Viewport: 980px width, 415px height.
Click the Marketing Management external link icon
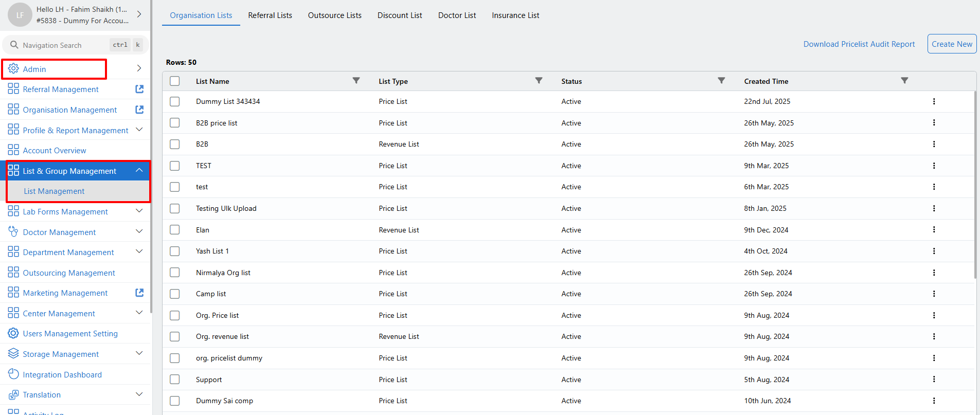139,293
